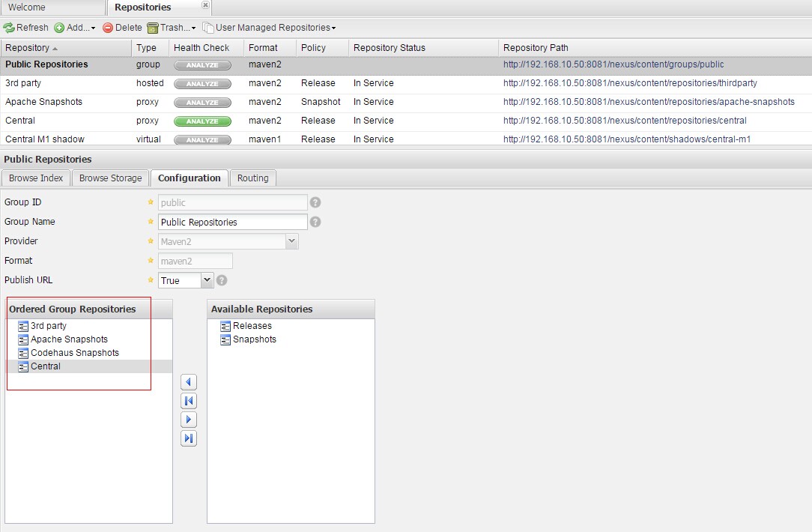Click the remove-all right arrow button
812x532 pixels.
[x=189, y=438]
